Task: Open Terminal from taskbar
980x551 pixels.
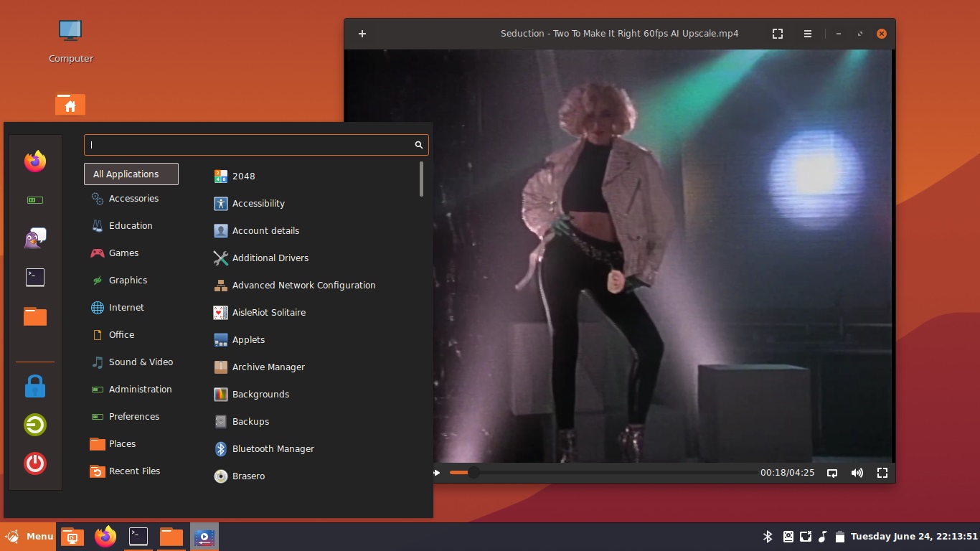Action: (x=138, y=537)
